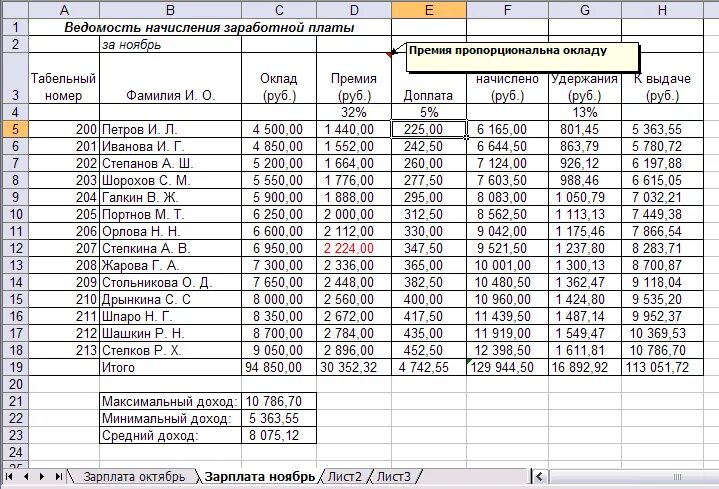Open the Лист3 sheet tab
719x489 pixels.
394,477
